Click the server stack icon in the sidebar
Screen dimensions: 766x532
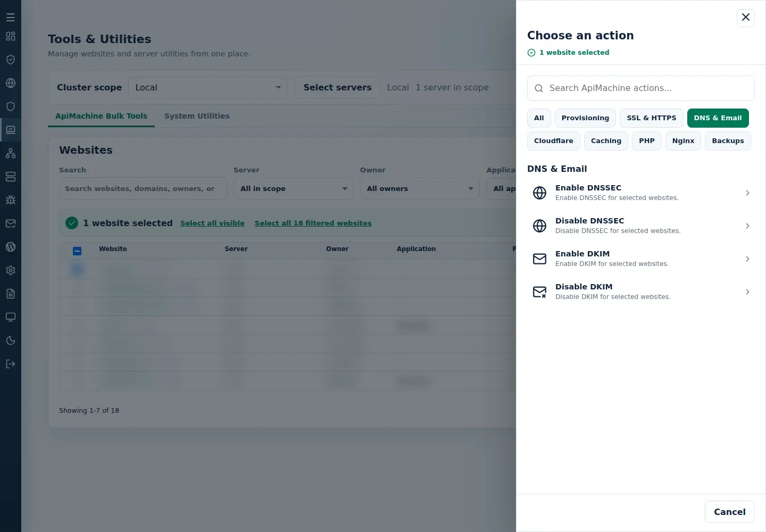11,177
